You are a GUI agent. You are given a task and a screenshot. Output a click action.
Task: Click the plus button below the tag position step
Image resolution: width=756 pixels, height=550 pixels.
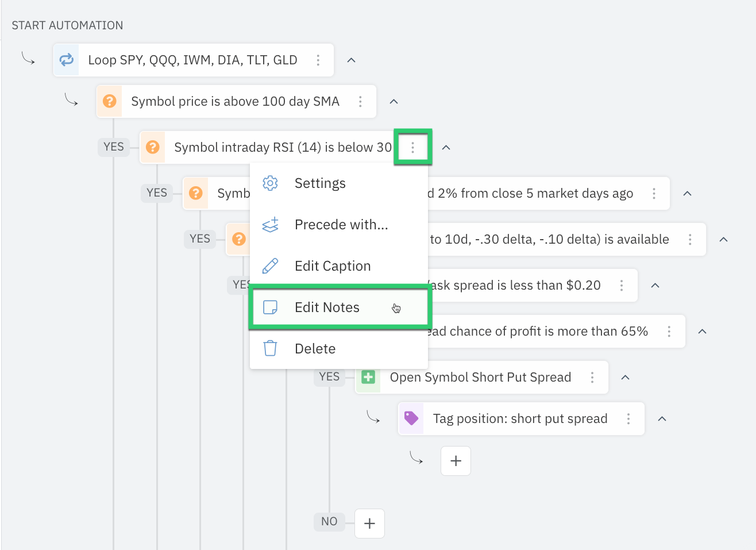click(455, 461)
